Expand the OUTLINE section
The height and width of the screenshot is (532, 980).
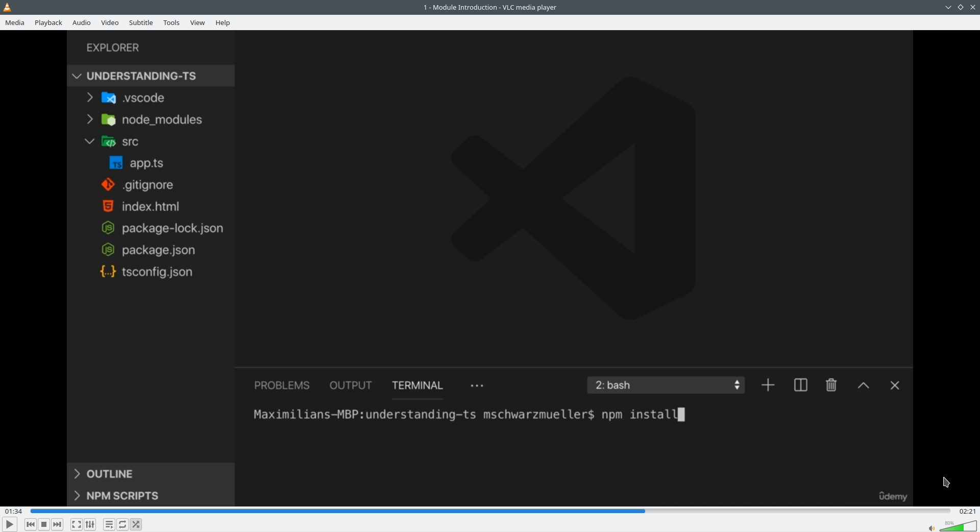[77, 474]
